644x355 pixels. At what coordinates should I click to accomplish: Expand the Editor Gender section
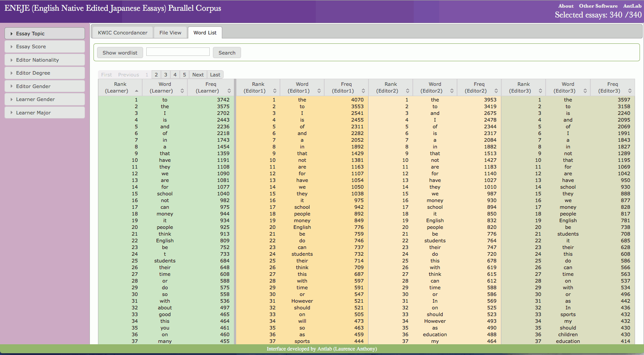(44, 86)
